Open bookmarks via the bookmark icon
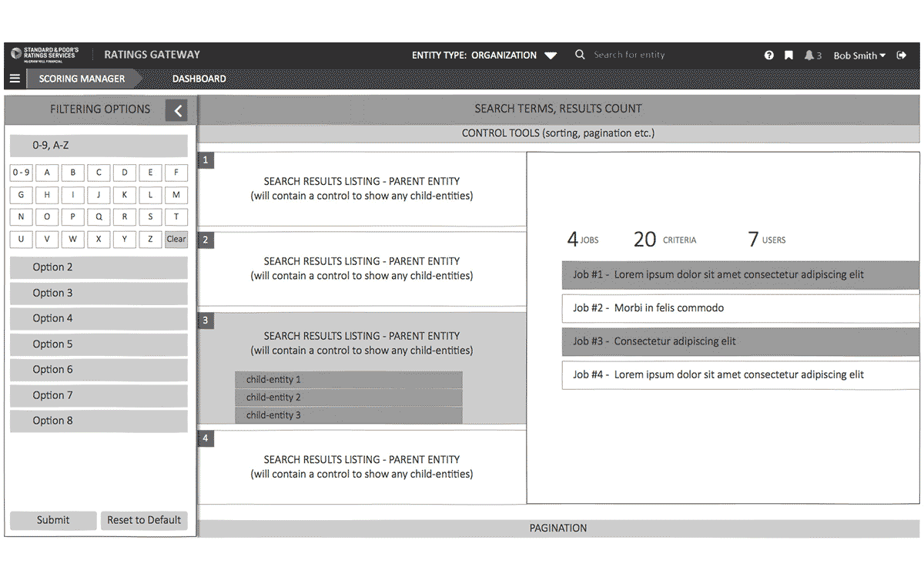Screen dimensions: 924x584 788,55
